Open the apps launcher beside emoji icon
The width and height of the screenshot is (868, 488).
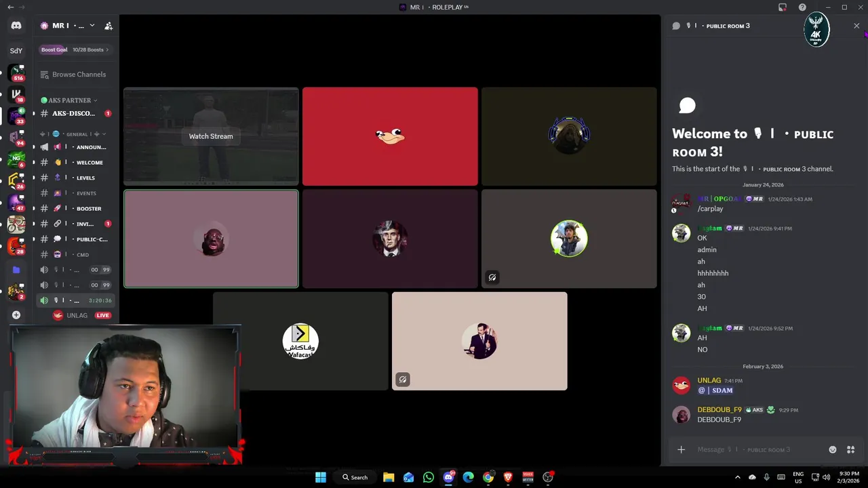(x=850, y=449)
